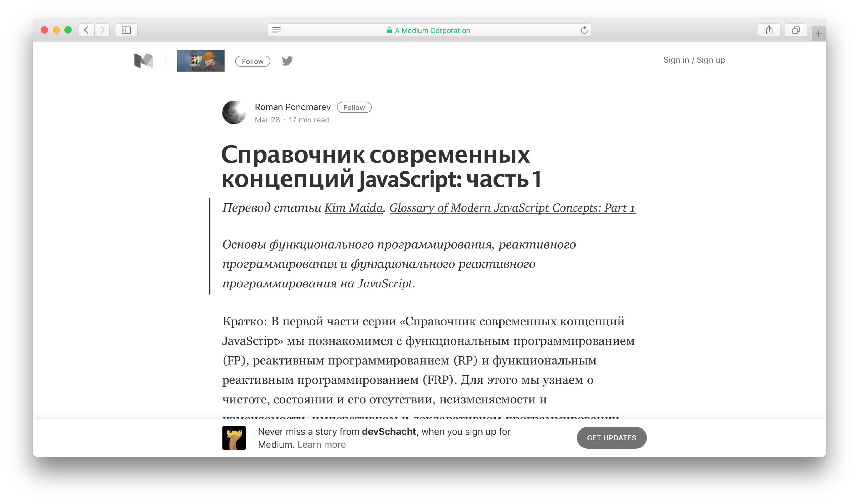Open the Share menu icon
Image resolution: width=859 pixels, height=504 pixels.
(769, 30)
